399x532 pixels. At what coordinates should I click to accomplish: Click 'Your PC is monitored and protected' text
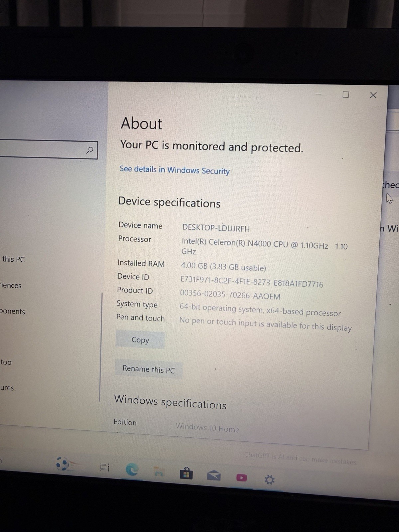tap(212, 146)
